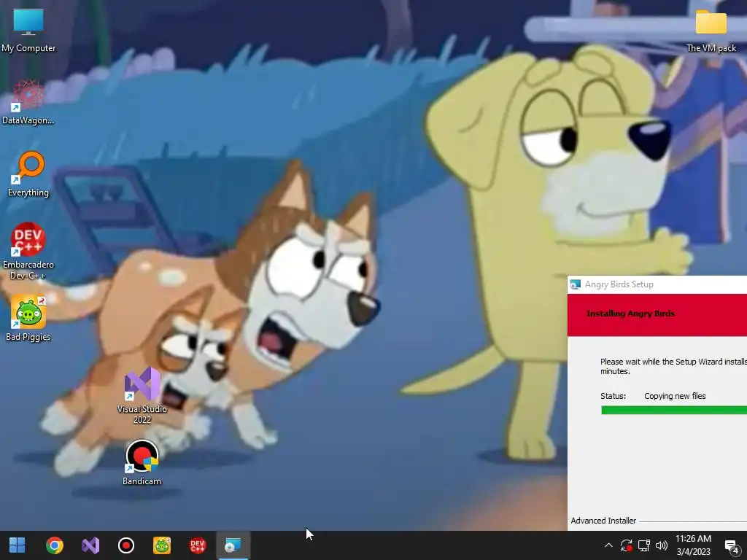
Task: Click the Copying new files status text
Action: pos(675,396)
